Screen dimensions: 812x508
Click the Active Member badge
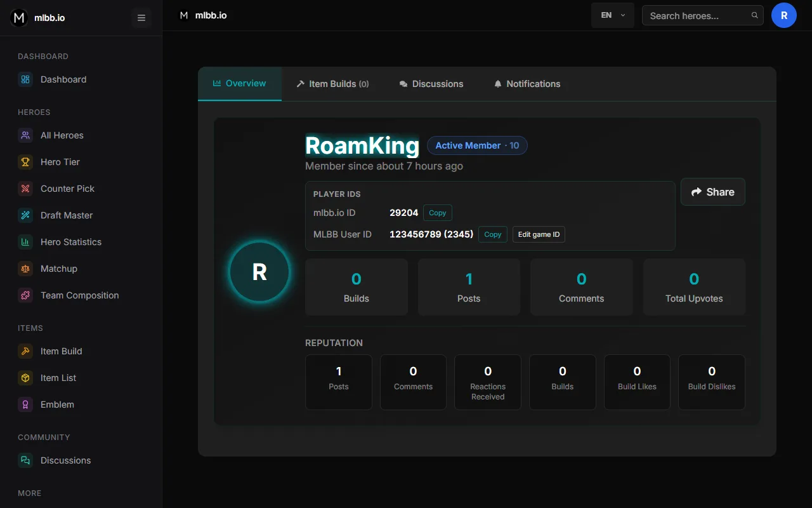pyautogui.click(x=477, y=145)
